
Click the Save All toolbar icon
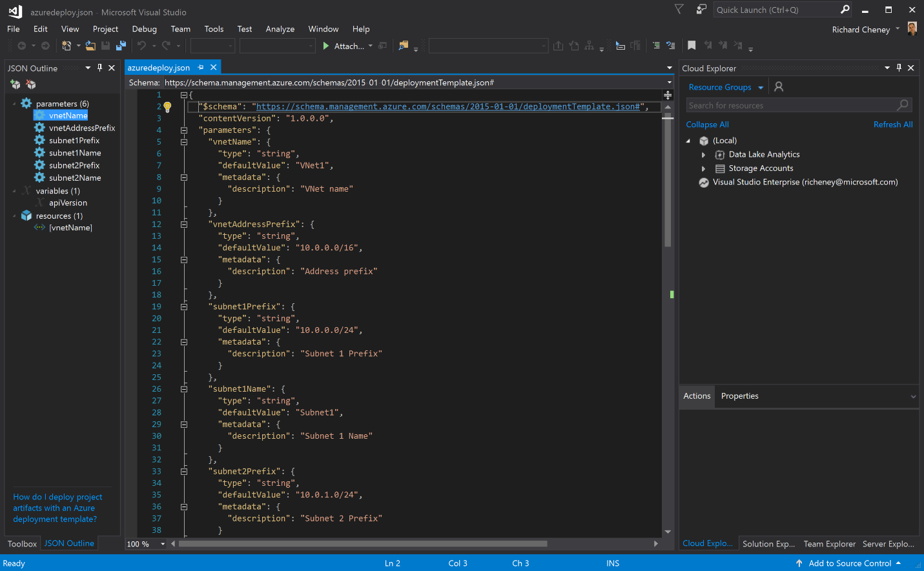click(121, 46)
